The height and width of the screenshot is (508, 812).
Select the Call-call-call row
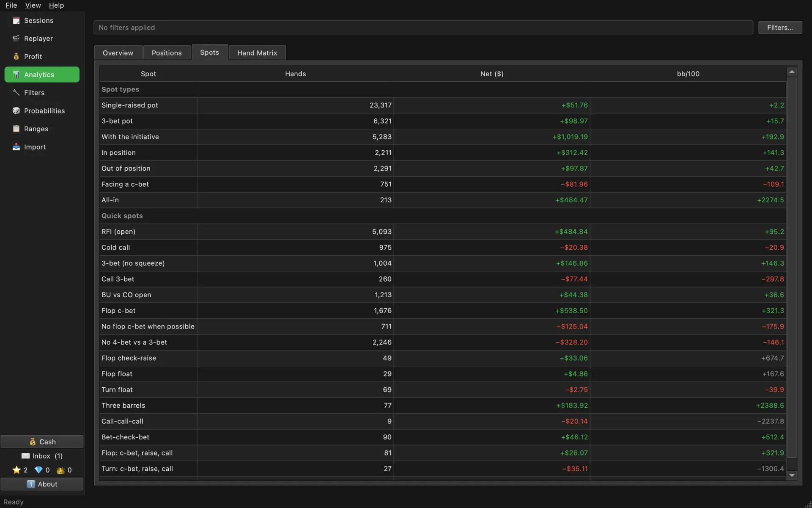tap(443, 421)
